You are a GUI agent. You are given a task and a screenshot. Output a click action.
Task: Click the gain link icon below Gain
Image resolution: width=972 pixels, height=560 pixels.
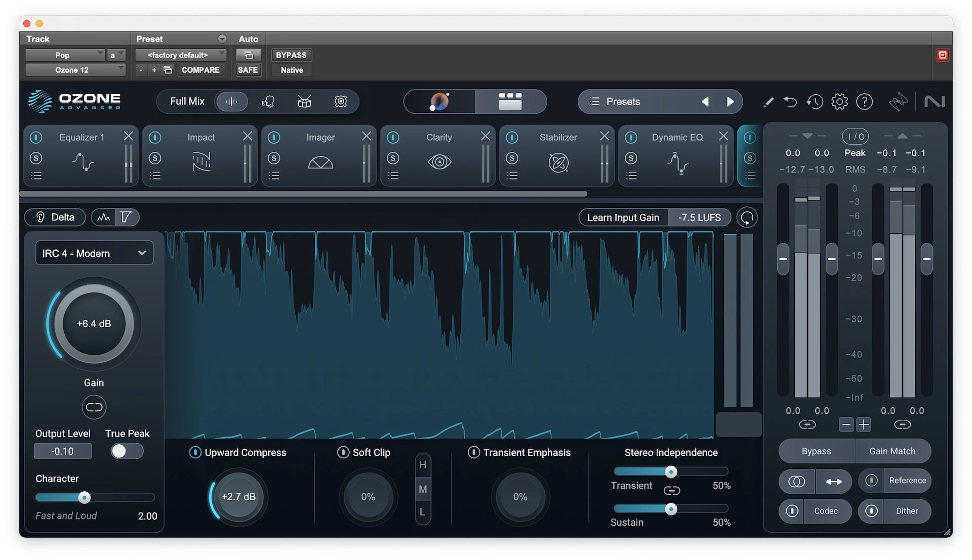[94, 407]
